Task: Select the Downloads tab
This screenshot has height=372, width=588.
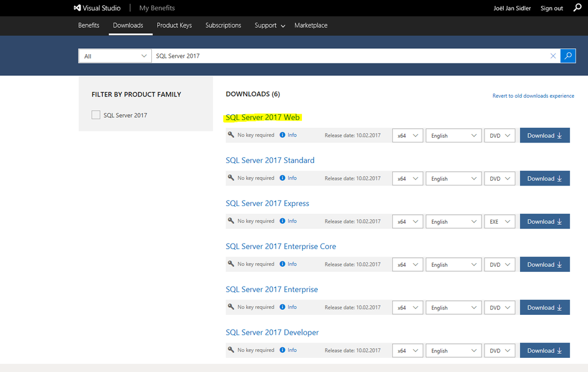Action: (x=128, y=25)
